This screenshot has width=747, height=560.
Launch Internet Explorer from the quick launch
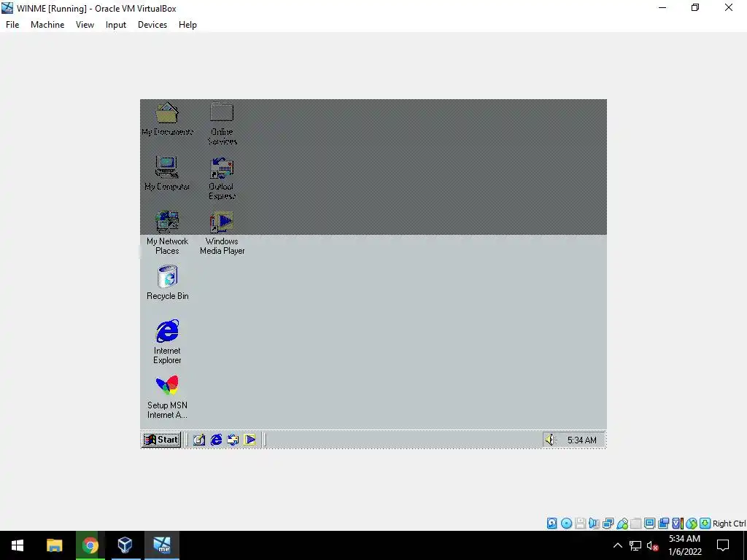216,440
